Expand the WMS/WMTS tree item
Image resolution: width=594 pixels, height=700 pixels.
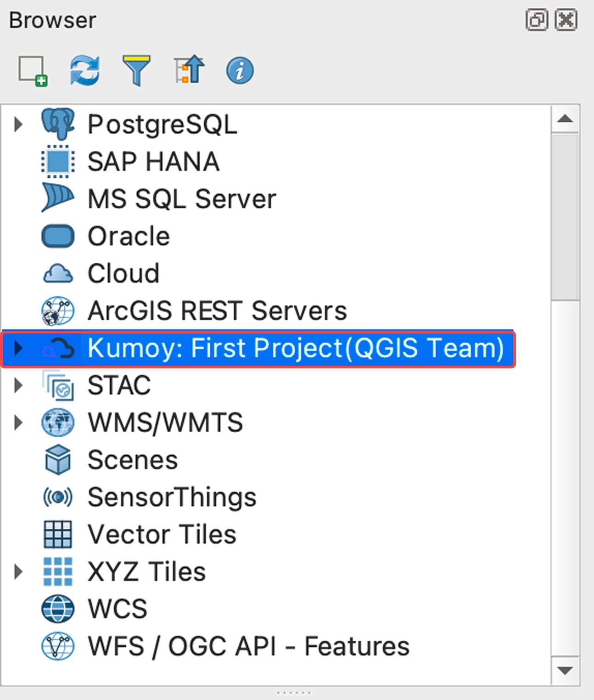click(18, 423)
